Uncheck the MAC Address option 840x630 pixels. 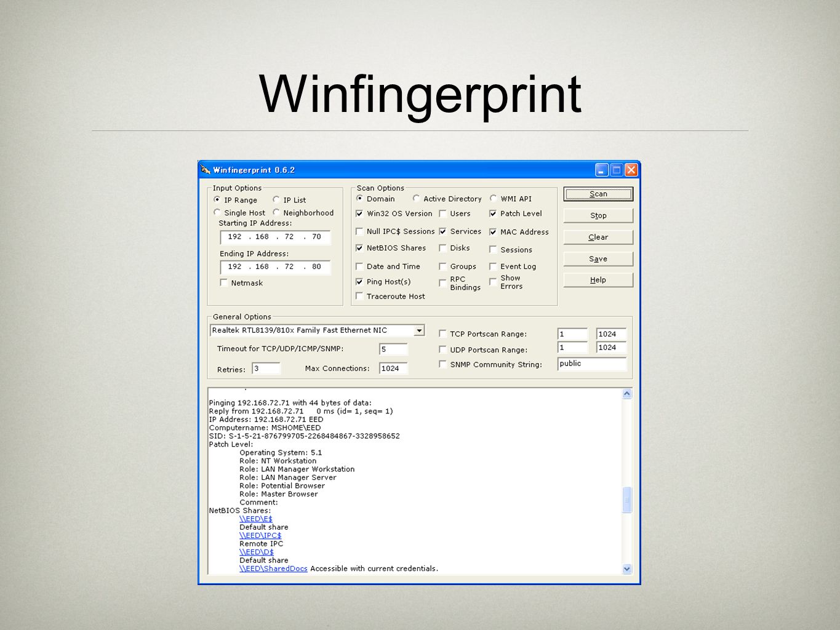(x=493, y=232)
